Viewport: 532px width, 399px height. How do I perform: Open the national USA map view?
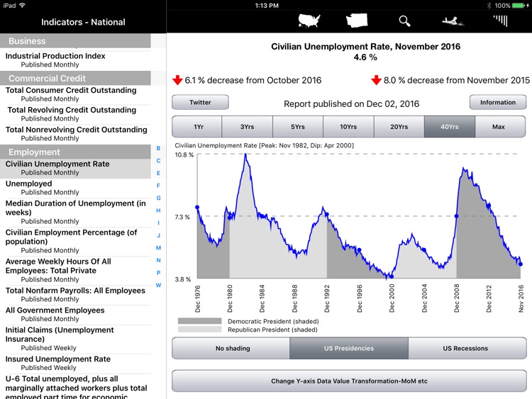pyautogui.click(x=310, y=21)
